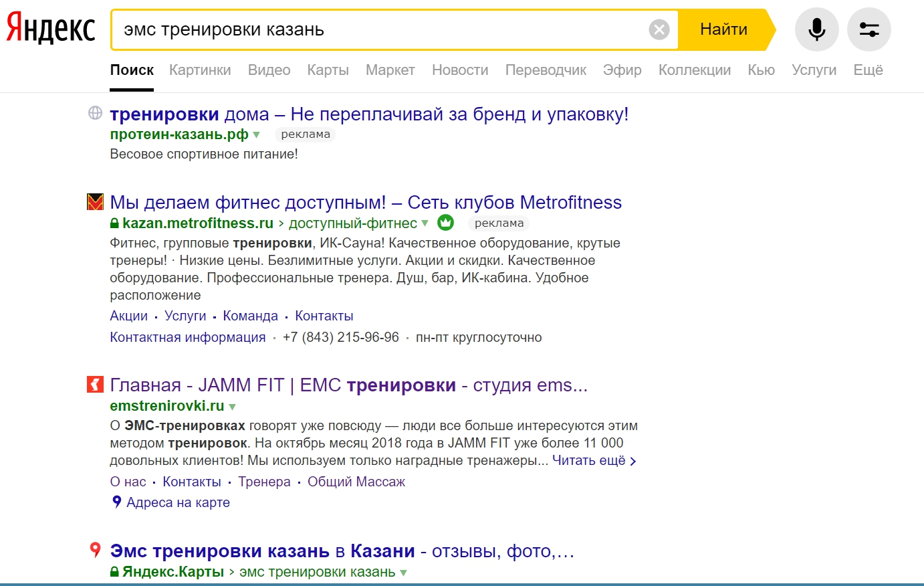The image size is (924, 586).
Task: Click the реклама label of the Metrofitness ad
Action: [499, 223]
